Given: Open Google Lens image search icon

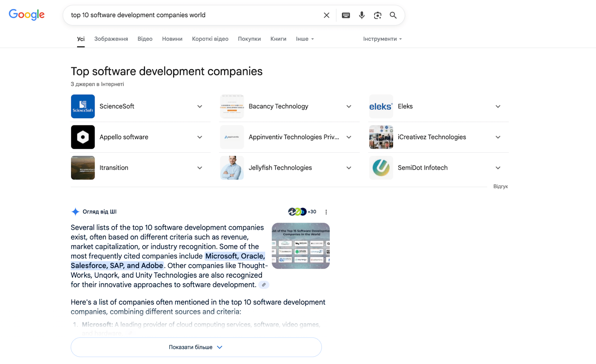Looking at the screenshot, I should point(378,15).
